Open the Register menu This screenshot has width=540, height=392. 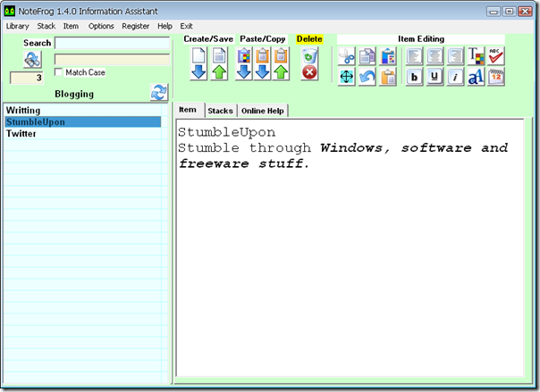135,26
